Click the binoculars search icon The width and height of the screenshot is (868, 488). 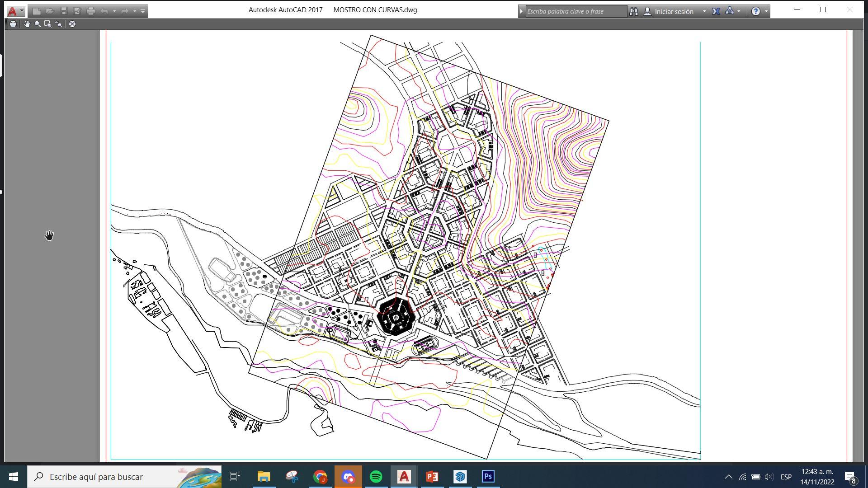pyautogui.click(x=634, y=11)
